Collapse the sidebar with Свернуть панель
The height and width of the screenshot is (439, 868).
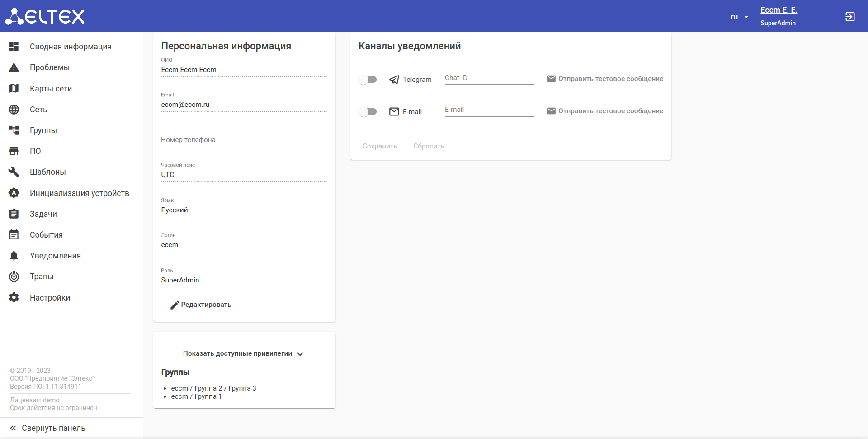48,428
